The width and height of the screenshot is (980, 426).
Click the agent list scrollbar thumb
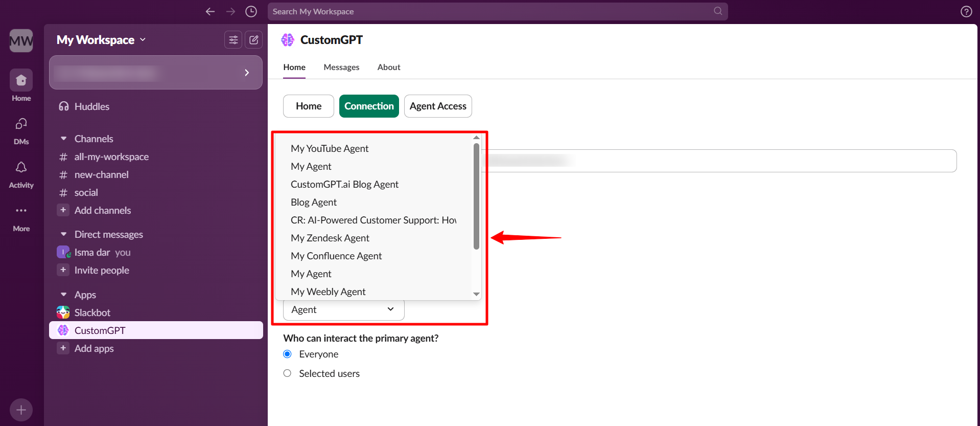coord(476,196)
